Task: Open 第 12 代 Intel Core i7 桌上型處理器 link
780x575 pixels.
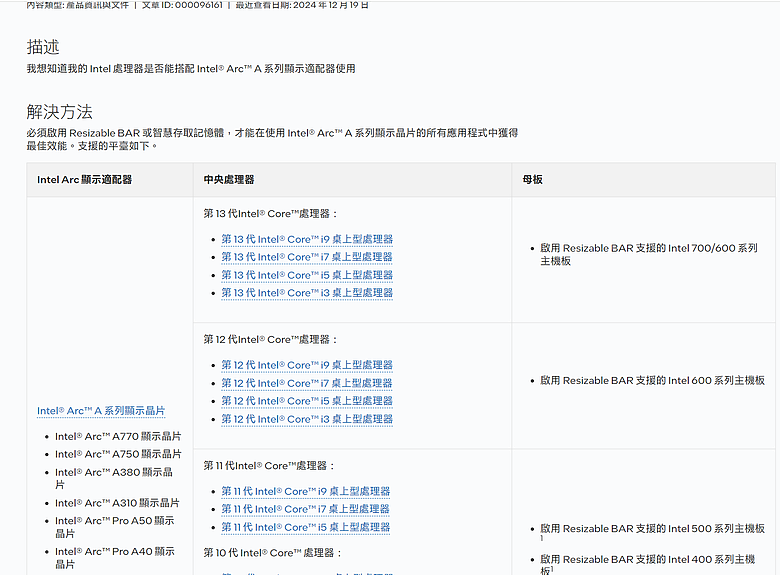Action: click(307, 383)
